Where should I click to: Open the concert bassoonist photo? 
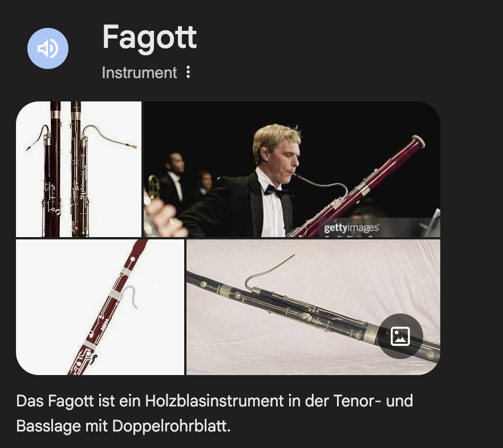click(x=291, y=169)
